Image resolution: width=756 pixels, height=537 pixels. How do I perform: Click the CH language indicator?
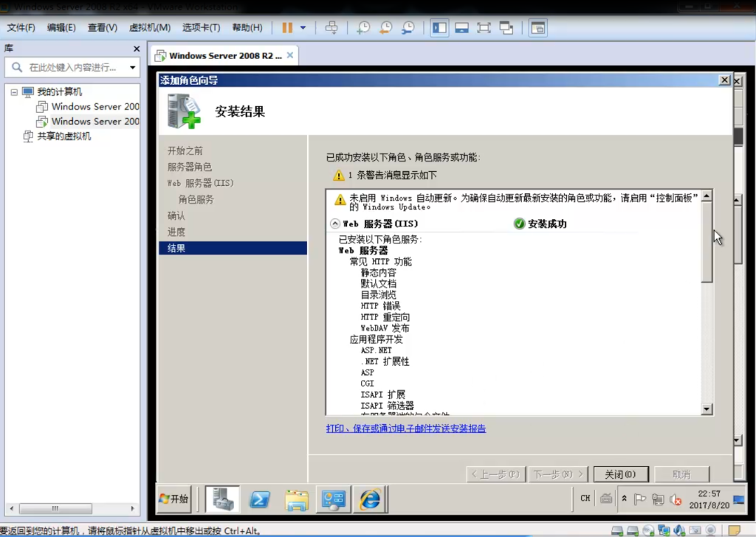pyautogui.click(x=585, y=499)
